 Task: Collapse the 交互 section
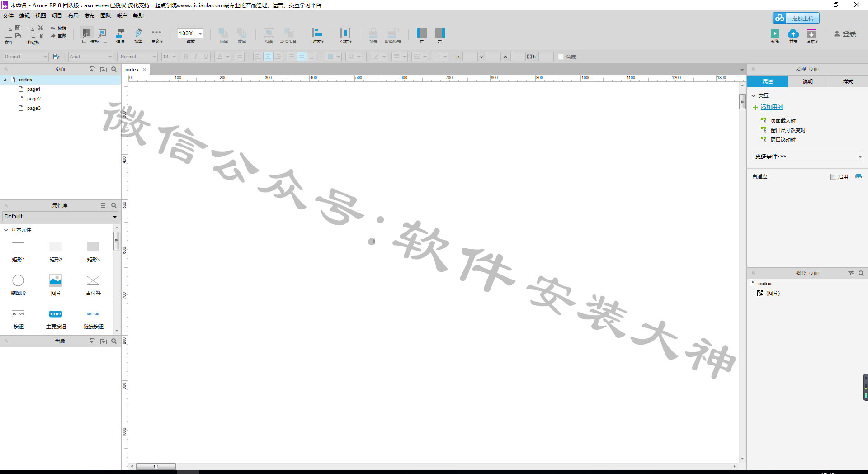(754, 96)
